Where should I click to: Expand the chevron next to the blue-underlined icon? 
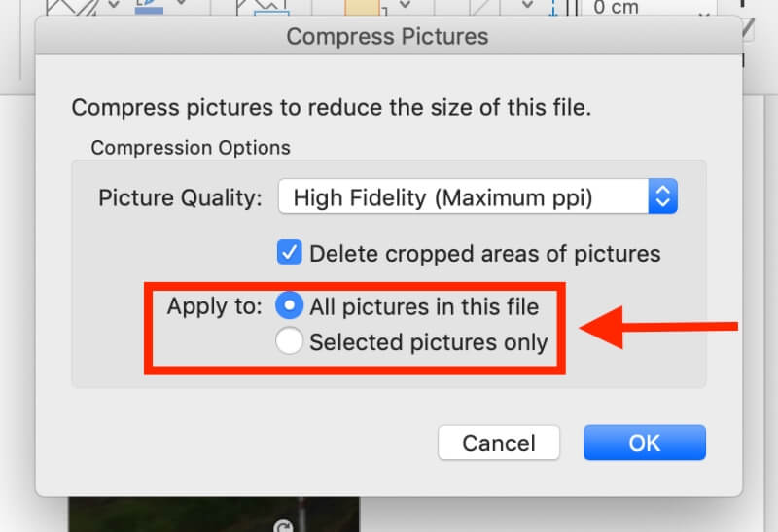(181, 3)
